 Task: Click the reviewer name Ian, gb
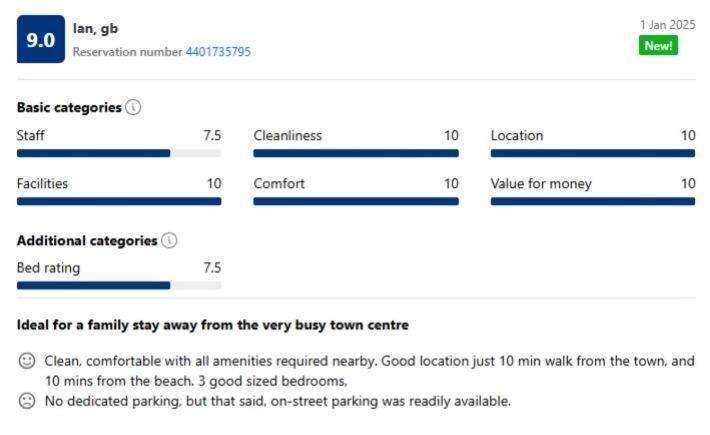95,29
